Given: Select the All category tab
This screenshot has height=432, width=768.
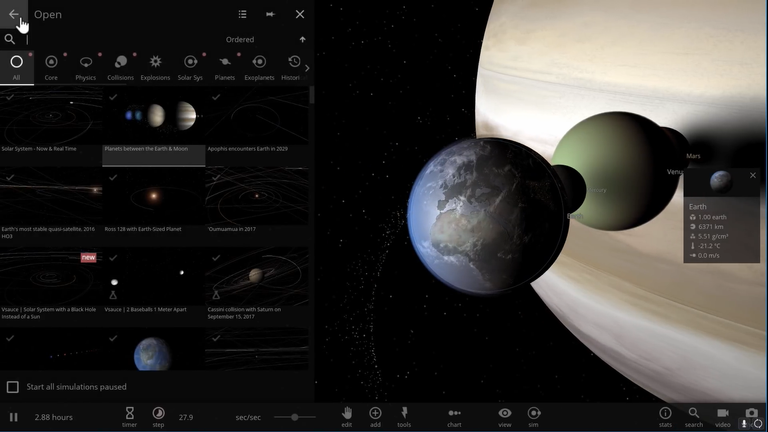Looking at the screenshot, I should point(17,67).
